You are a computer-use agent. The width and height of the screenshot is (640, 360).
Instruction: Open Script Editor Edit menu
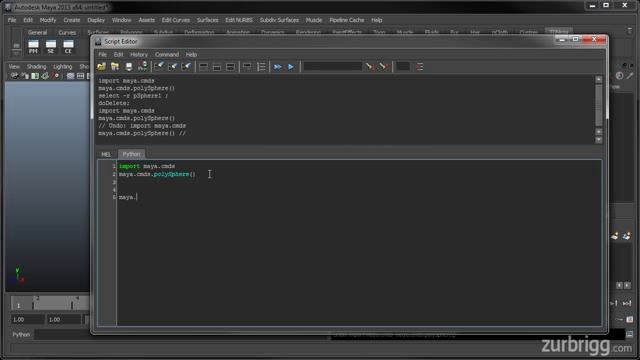[118, 54]
